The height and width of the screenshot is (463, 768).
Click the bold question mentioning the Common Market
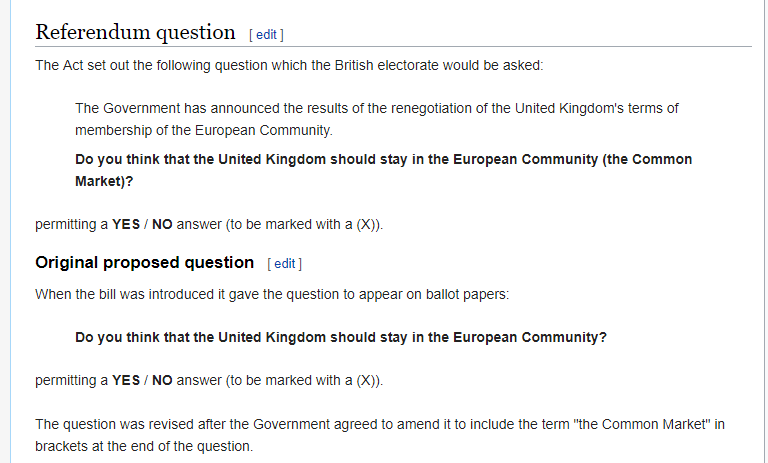click(383, 170)
